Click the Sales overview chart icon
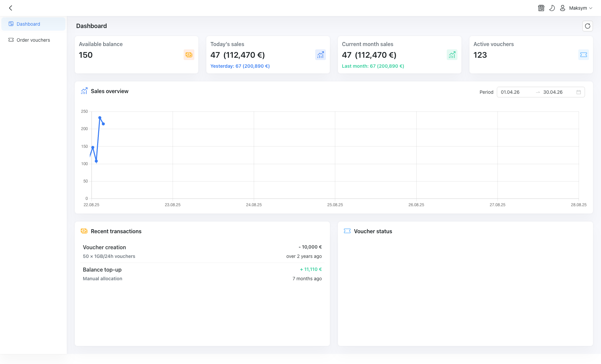The height and width of the screenshot is (364, 601). 84,91
